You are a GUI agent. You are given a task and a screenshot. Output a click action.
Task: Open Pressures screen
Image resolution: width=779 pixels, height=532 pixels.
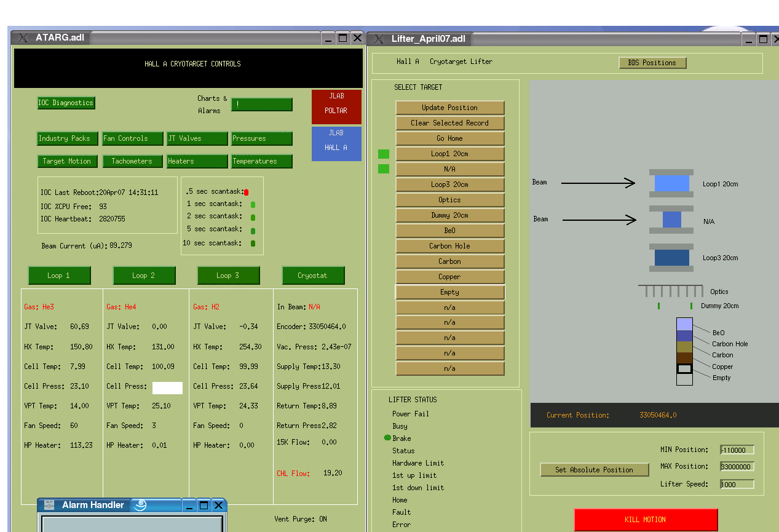click(262, 138)
